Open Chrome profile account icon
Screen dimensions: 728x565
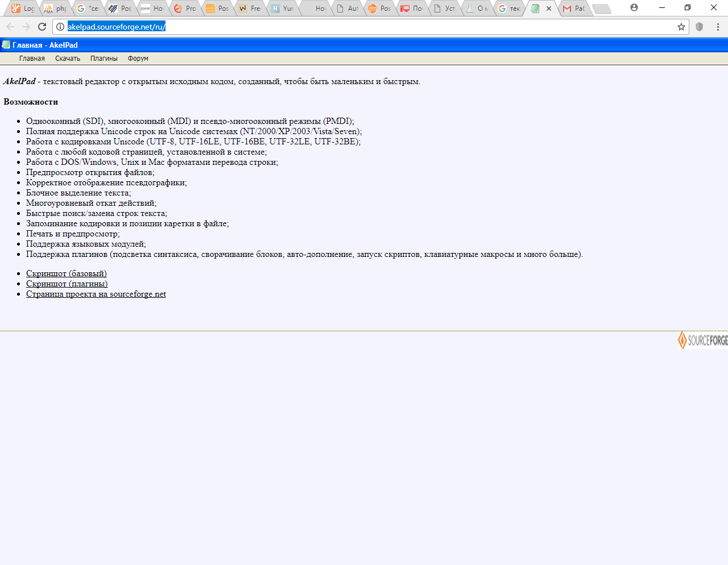[x=634, y=7]
